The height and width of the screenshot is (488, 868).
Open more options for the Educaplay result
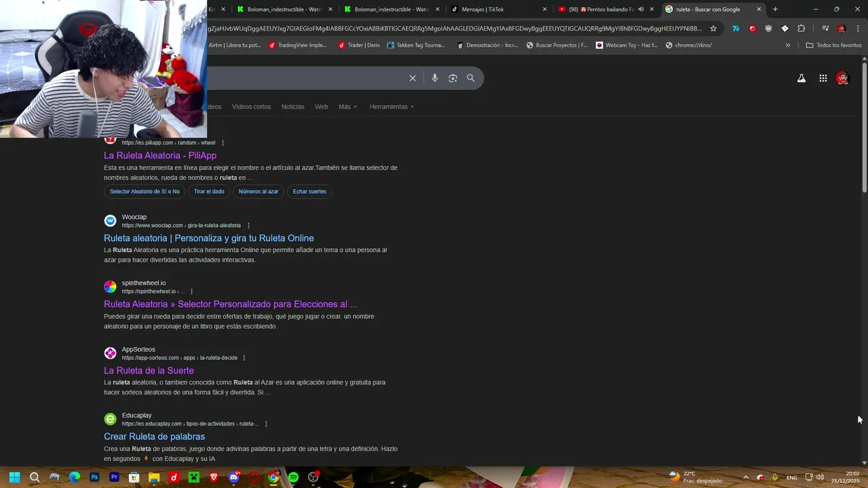point(266,424)
